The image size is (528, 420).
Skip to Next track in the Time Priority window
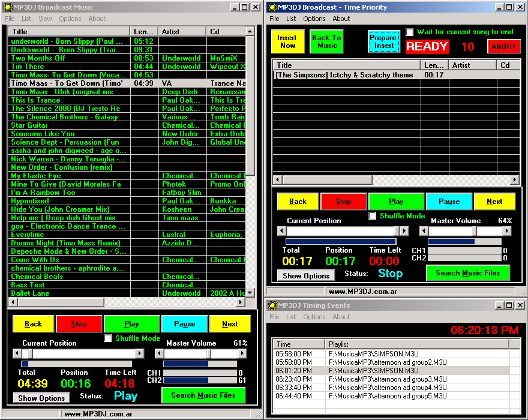coord(495,202)
